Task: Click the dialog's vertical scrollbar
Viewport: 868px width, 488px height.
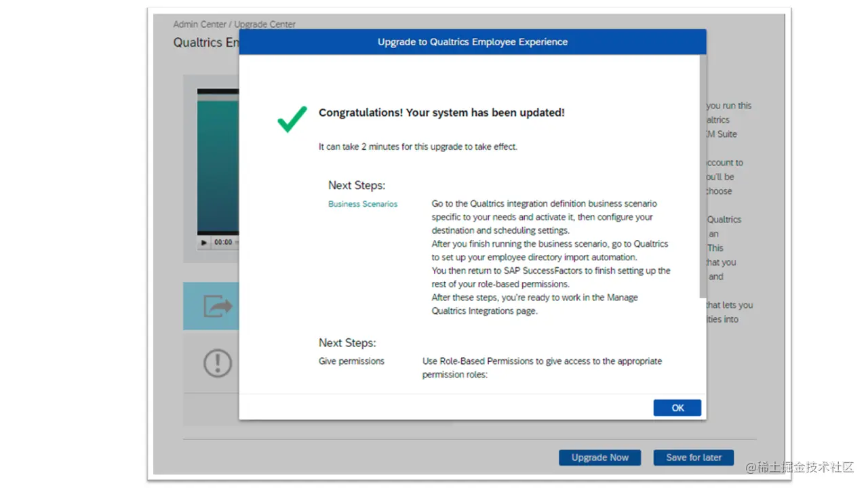Action: click(703, 176)
